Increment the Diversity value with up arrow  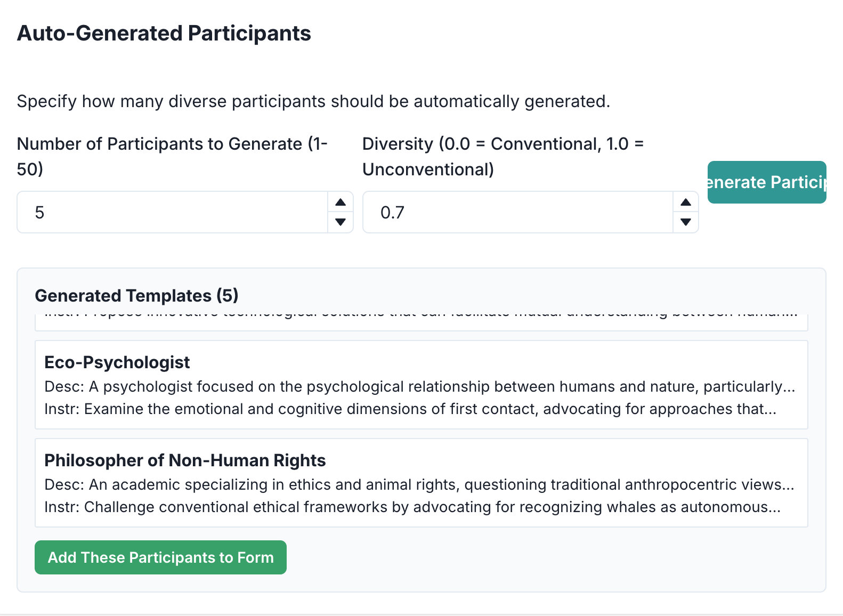tap(686, 202)
